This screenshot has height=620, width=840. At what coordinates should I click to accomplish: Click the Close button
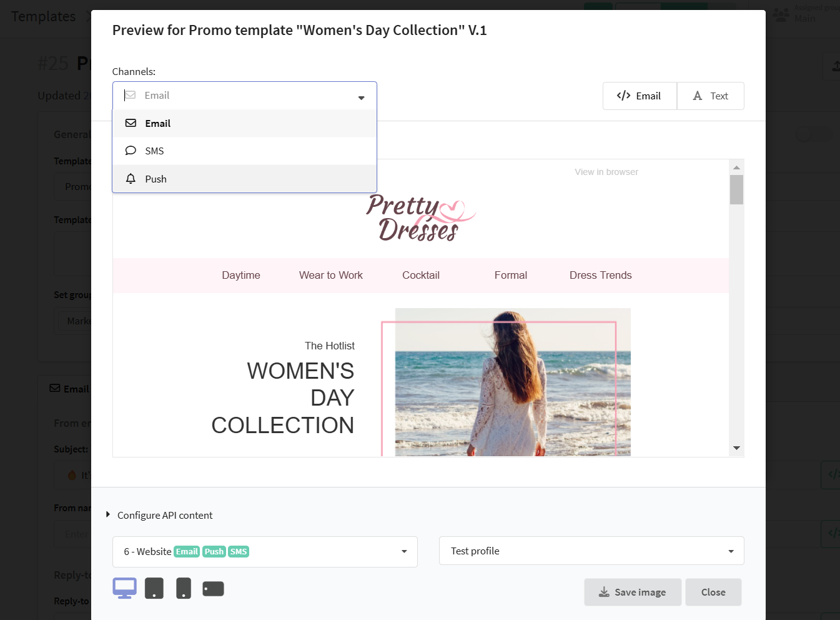pos(713,592)
